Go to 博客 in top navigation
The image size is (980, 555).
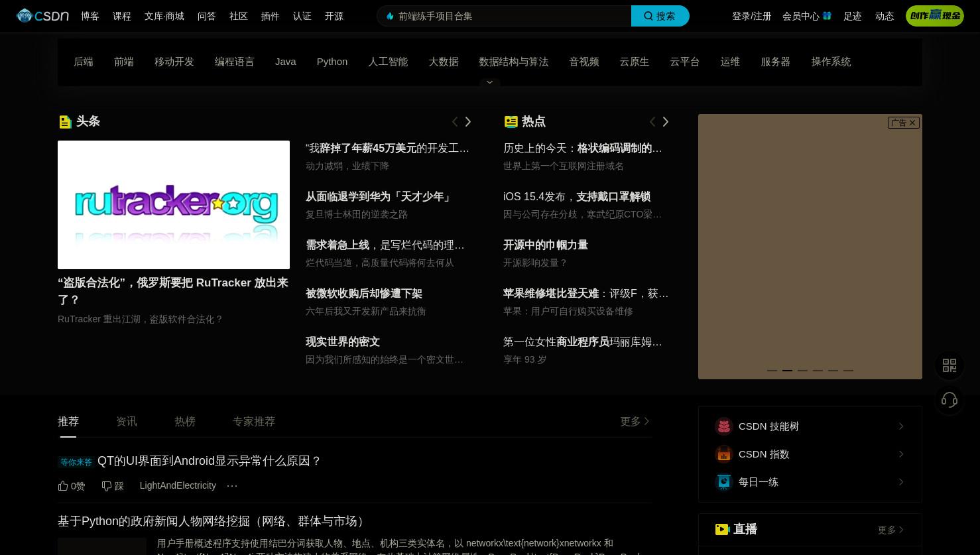coord(90,16)
